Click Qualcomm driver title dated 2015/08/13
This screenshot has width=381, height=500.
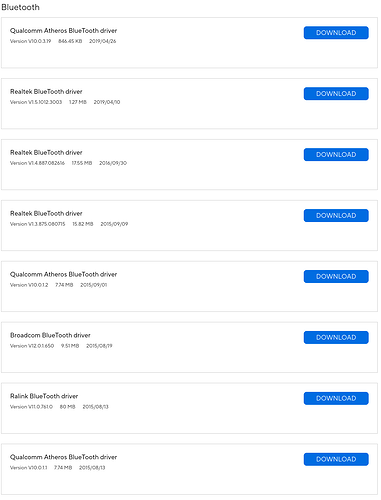click(x=63, y=457)
